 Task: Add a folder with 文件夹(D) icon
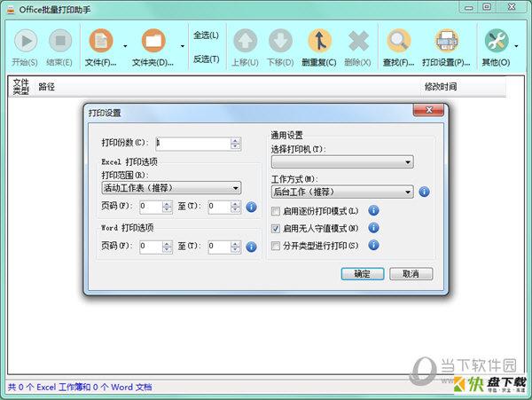[x=153, y=41]
